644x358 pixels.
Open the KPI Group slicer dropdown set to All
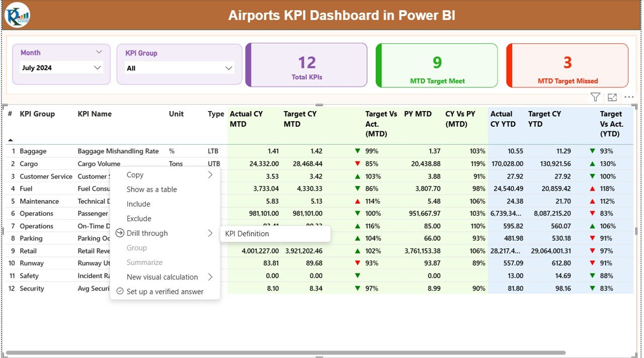click(229, 67)
